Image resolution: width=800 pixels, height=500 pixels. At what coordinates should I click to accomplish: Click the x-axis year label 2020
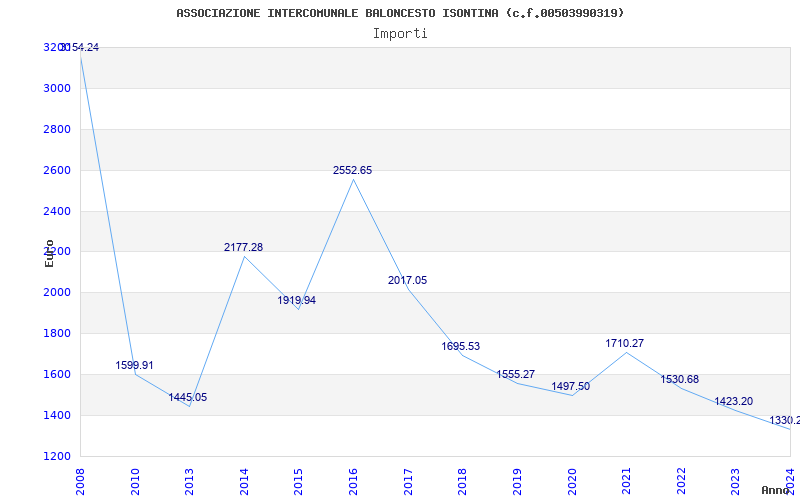pos(572,482)
